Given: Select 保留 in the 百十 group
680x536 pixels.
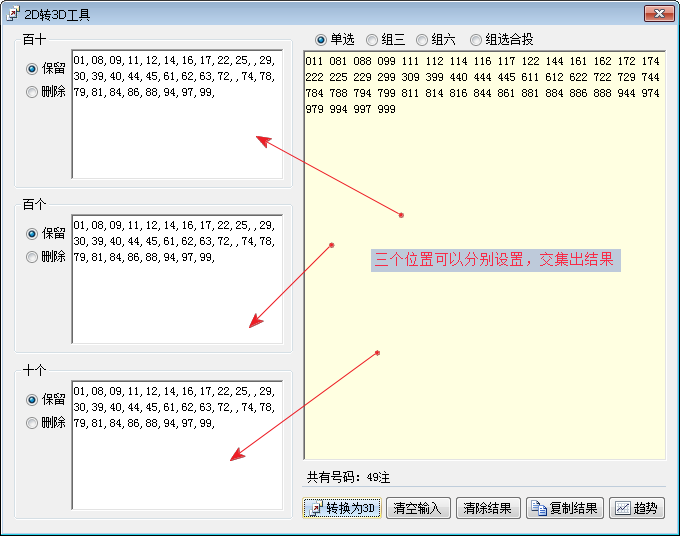Looking at the screenshot, I should [x=33, y=69].
